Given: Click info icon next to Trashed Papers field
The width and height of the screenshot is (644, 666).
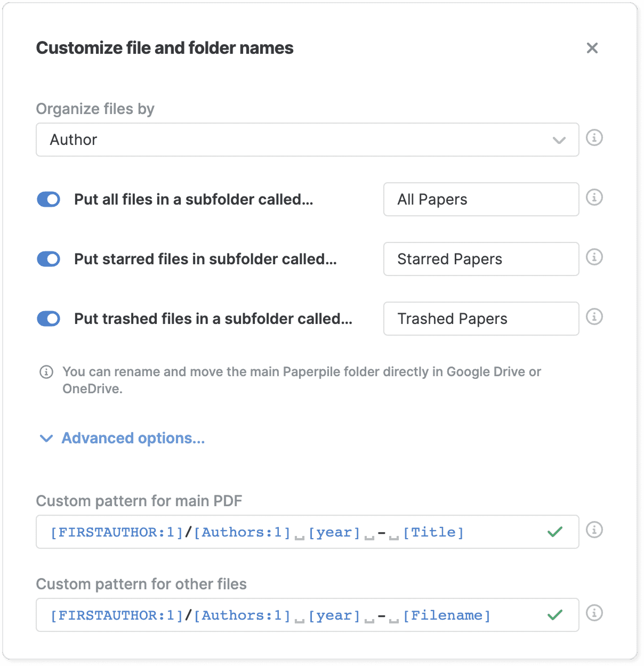Looking at the screenshot, I should click(594, 317).
